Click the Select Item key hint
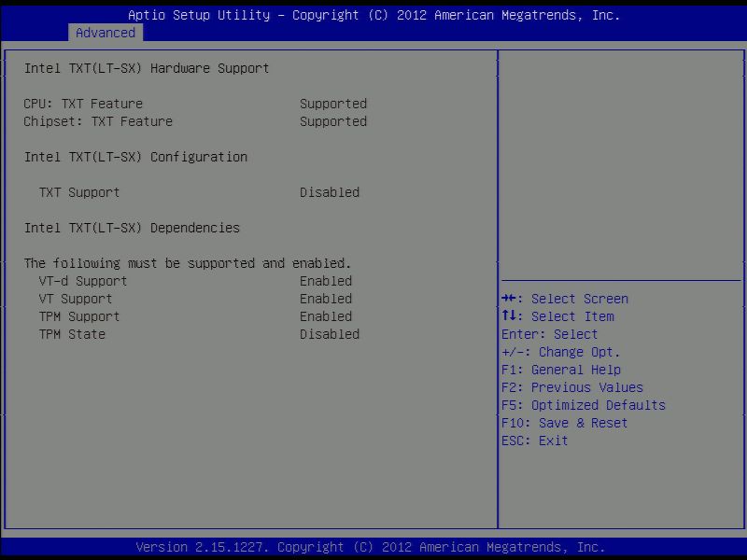Screen dimensions: 747x560 tap(557, 316)
